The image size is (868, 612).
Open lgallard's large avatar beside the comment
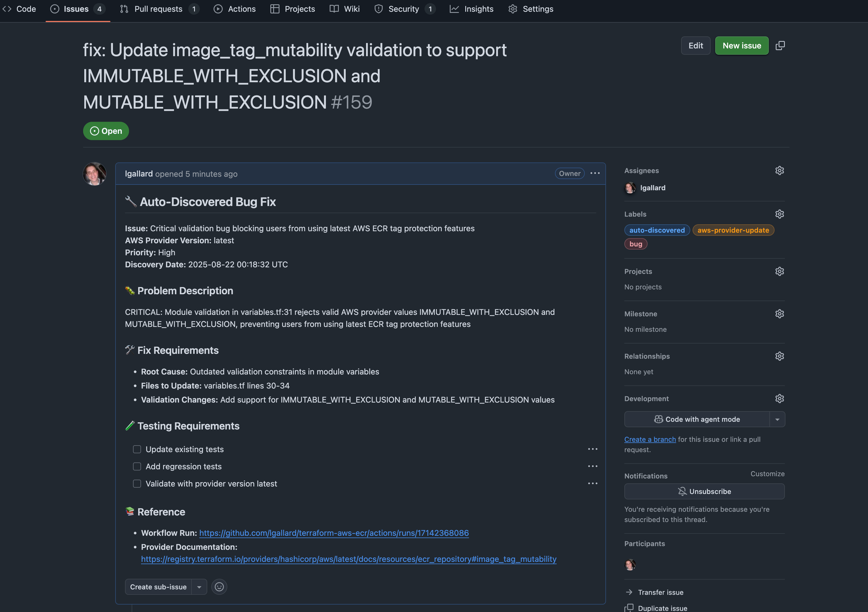tap(95, 174)
